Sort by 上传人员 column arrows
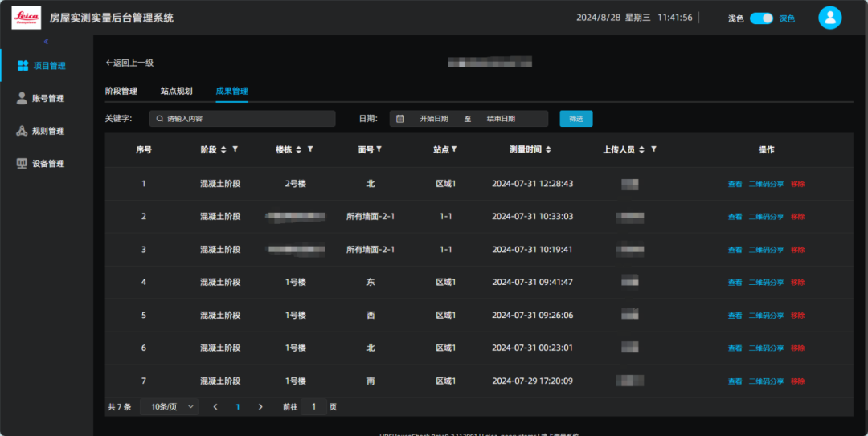Image resolution: width=868 pixels, height=436 pixels. point(641,150)
